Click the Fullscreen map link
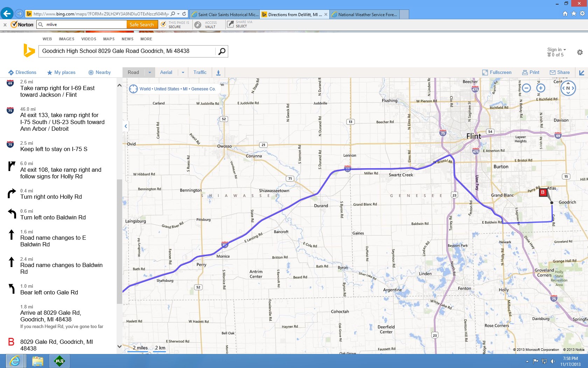Screen dimensions: 588x368 point(497,73)
